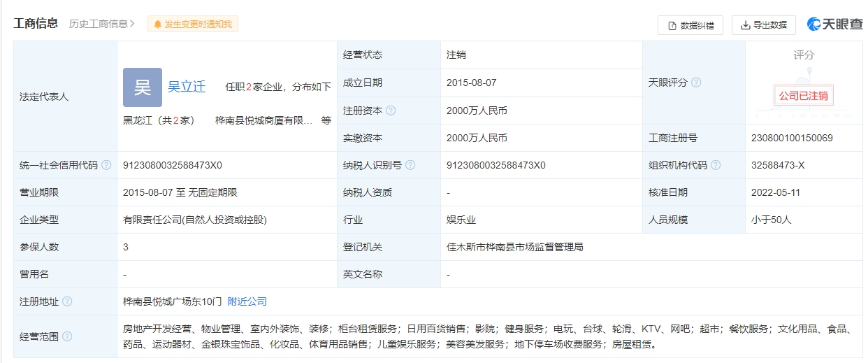Select the 工商信息 heading tab
Screen dimensions: 868x363
point(36,24)
